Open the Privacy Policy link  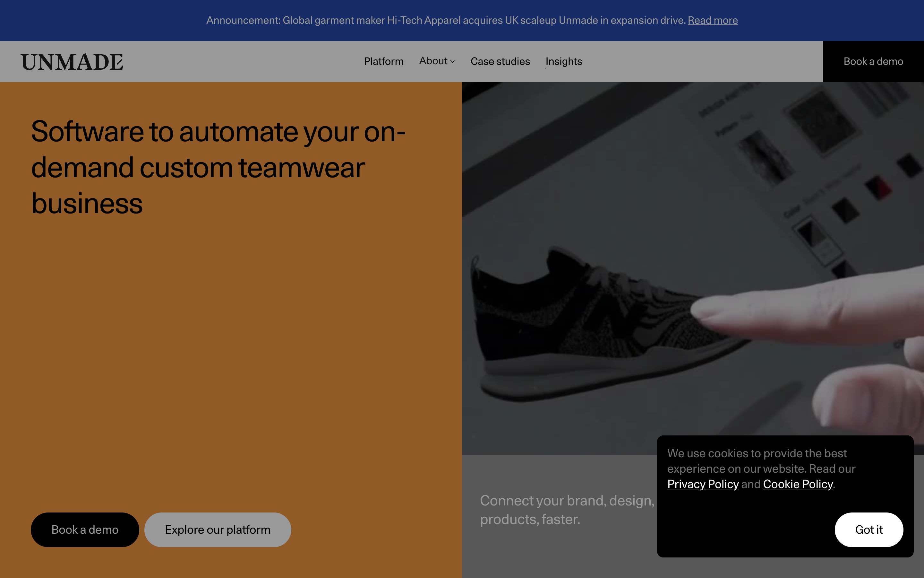click(703, 484)
